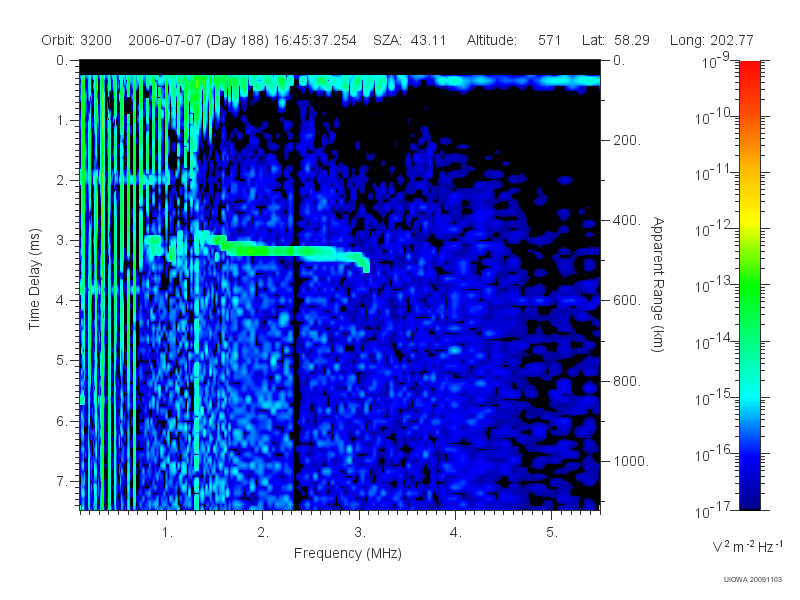Click the '10^-11' colorbar tick label
Image resolution: width=800 pixels, height=600 pixels.
(x=715, y=173)
